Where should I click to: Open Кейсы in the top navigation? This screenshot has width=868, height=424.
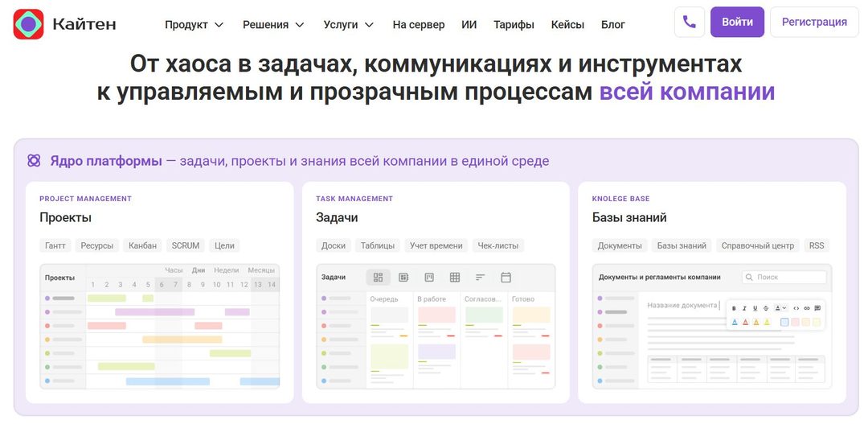coord(567,24)
